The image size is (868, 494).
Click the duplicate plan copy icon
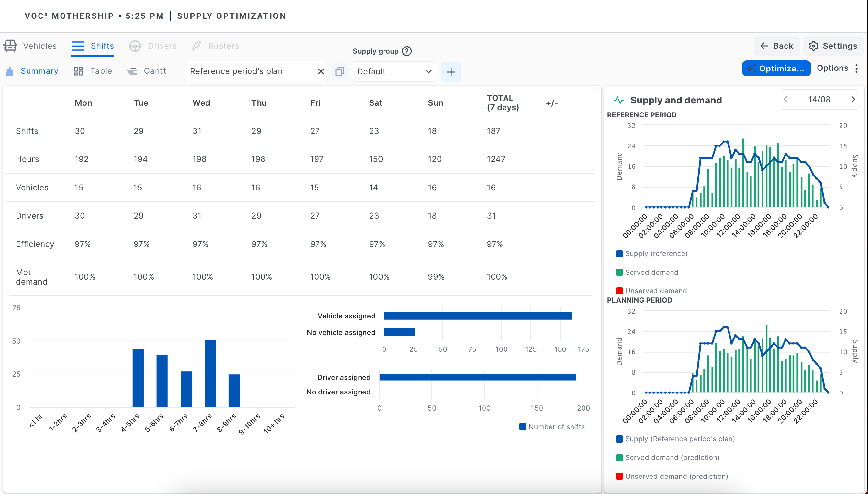pos(339,71)
